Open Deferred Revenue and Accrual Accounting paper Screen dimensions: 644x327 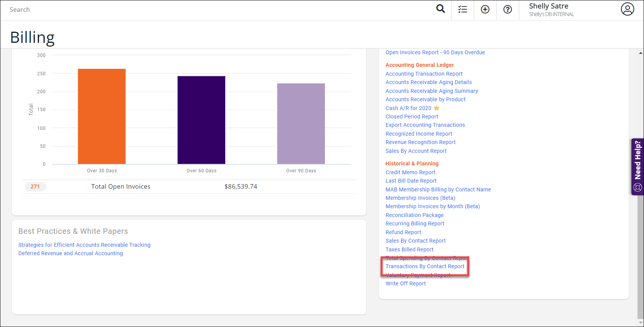pos(71,253)
